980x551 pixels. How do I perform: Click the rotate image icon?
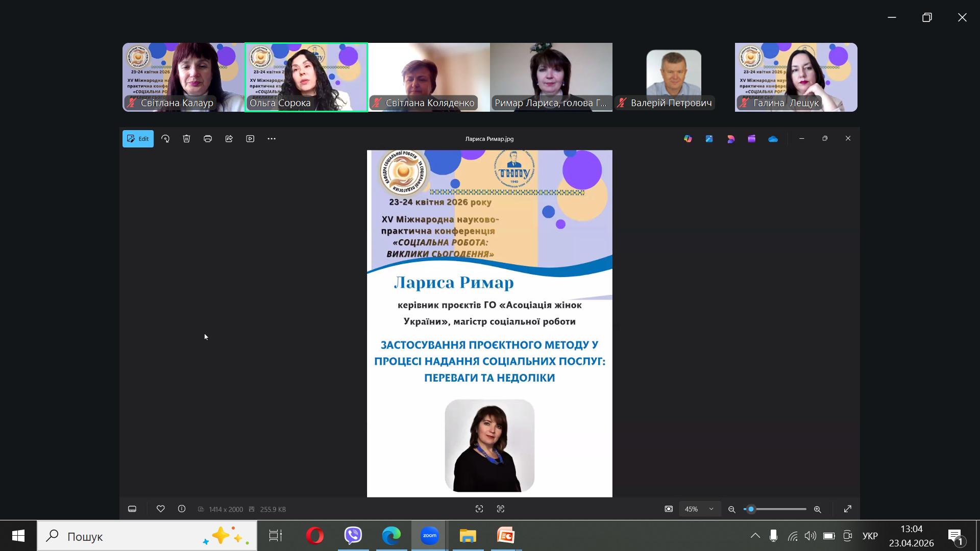165,139
